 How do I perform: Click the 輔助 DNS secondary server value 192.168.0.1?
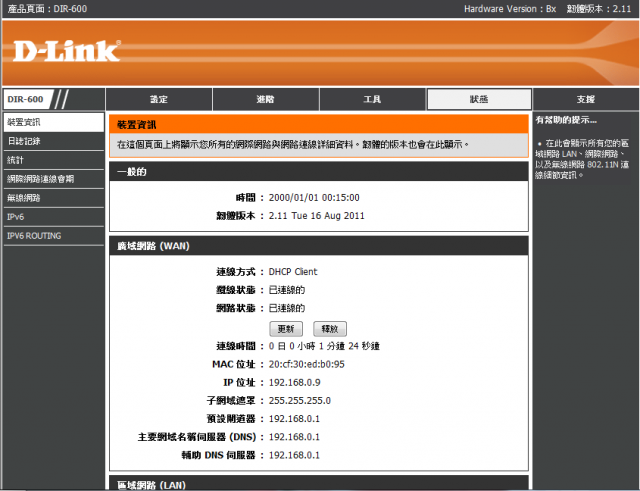tap(294, 455)
